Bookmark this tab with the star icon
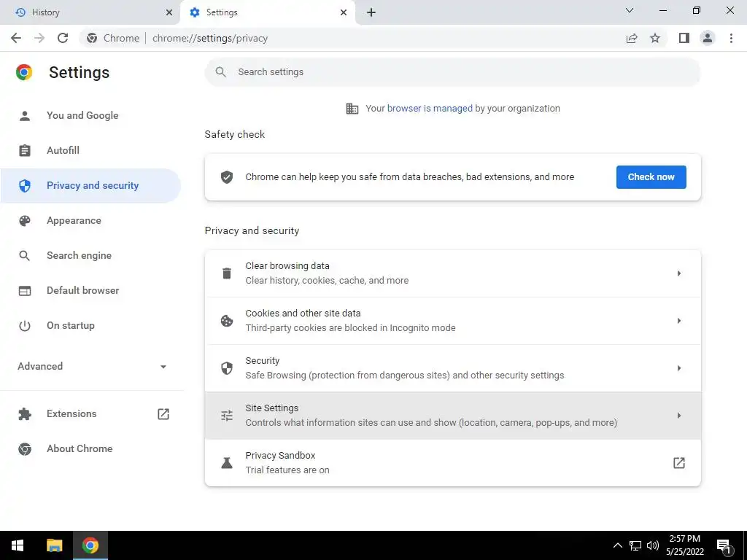Image resolution: width=747 pixels, height=560 pixels. 655,38
